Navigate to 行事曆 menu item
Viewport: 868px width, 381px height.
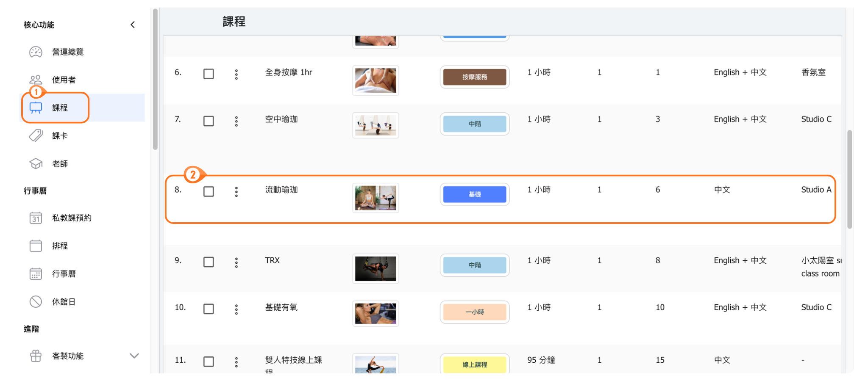click(x=64, y=274)
